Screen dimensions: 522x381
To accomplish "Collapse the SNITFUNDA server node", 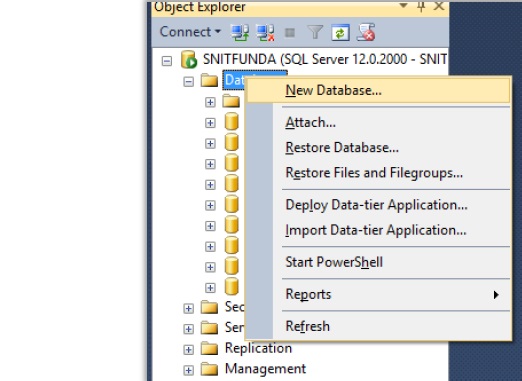I will (x=167, y=61).
